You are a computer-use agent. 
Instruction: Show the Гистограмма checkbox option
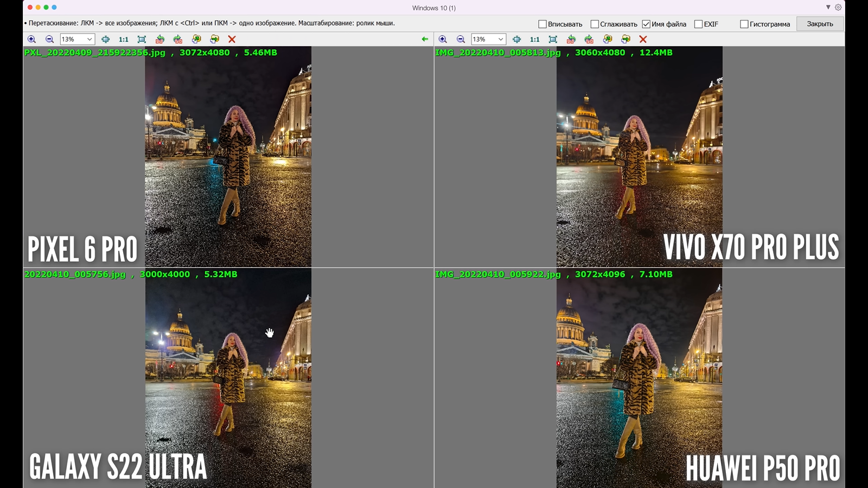(x=744, y=24)
